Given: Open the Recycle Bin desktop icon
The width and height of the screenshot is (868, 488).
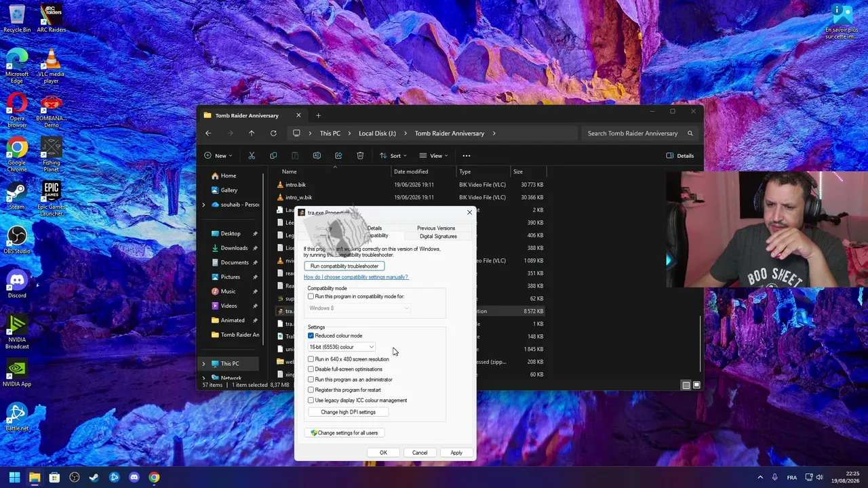Looking at the screenshot, I should (17, 19).
